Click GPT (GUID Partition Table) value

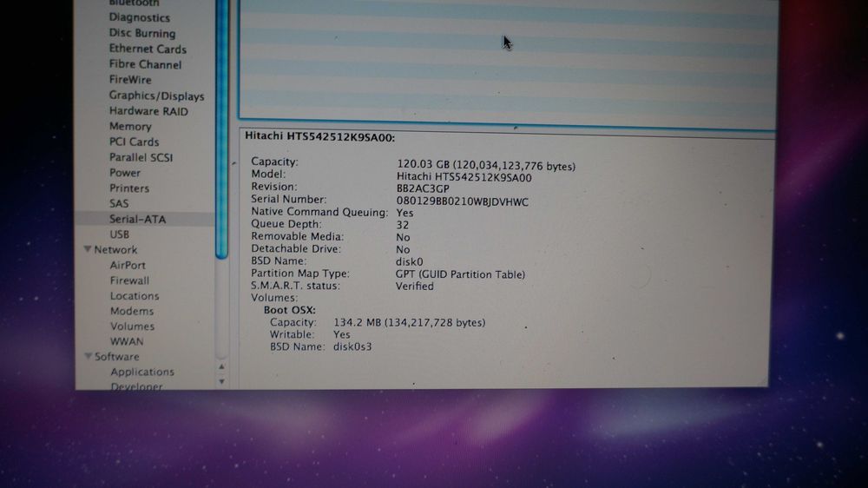pos(460,274)
